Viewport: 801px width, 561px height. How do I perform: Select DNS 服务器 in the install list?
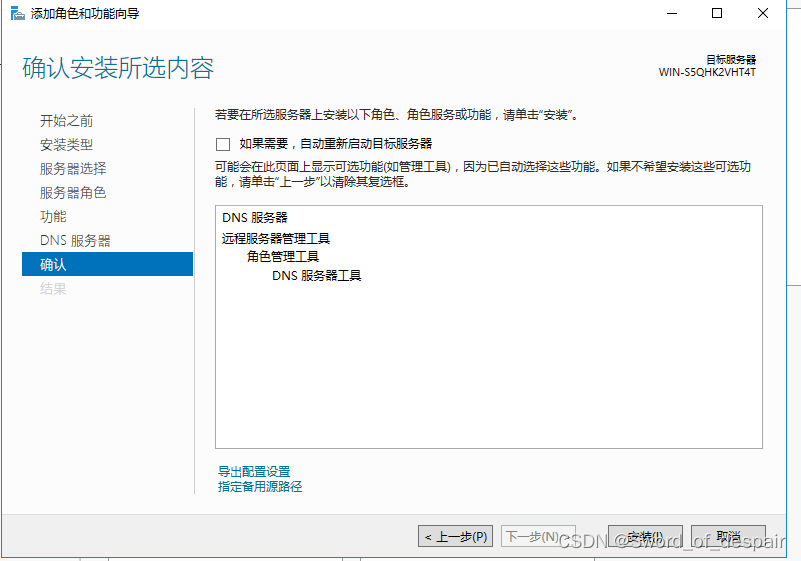[255, 218]
